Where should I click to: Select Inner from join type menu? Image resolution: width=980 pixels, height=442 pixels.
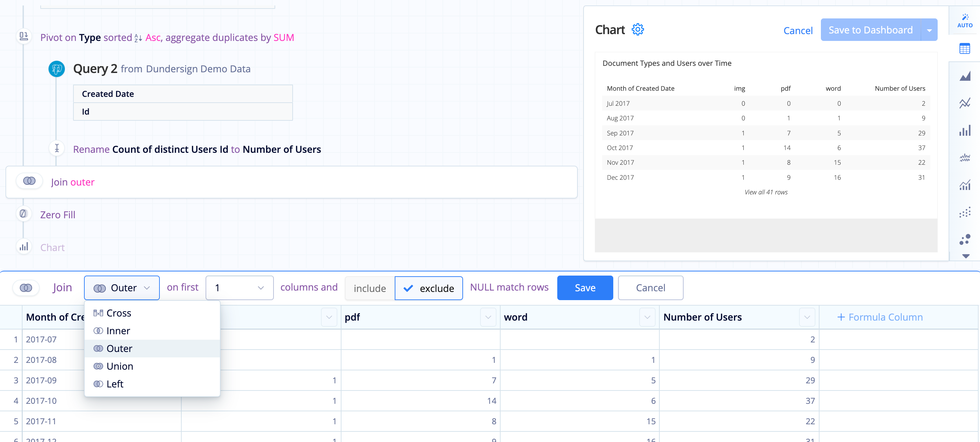coord(119,330)
